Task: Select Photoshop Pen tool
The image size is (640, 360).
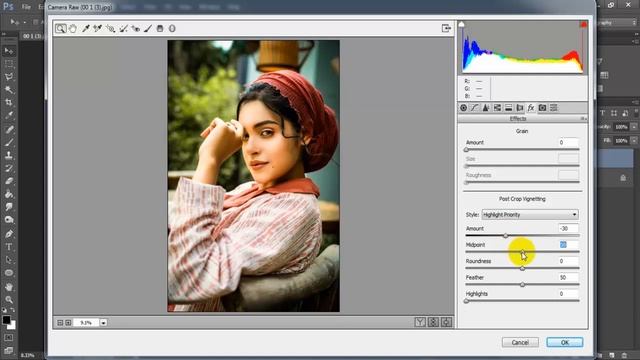Action: pyautogui.click(x=9, y=234)
